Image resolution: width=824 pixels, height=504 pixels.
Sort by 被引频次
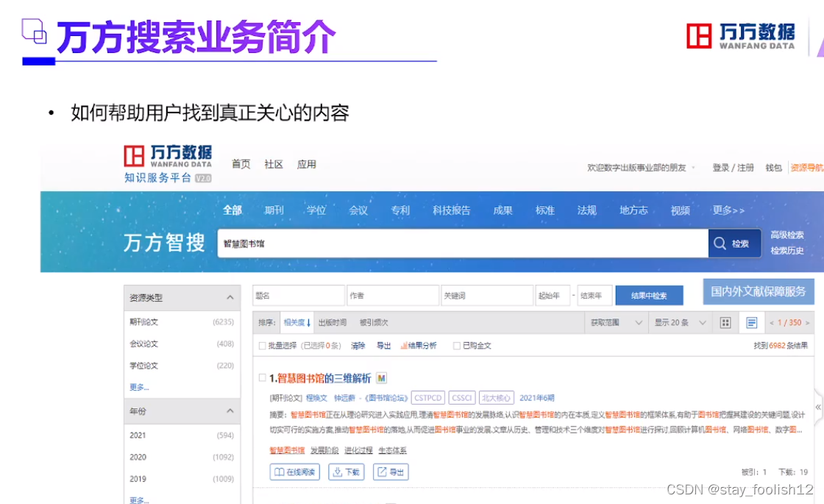pos(374,322)
